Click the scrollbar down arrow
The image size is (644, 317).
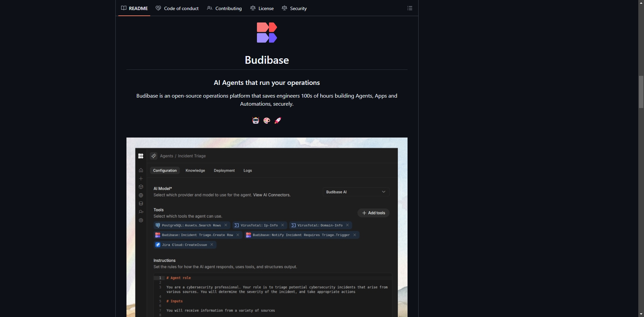click(641, 314)
